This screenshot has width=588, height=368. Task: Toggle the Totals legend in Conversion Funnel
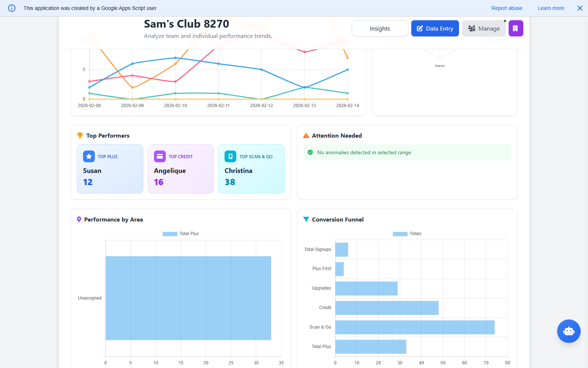click(x=407, y=233)
